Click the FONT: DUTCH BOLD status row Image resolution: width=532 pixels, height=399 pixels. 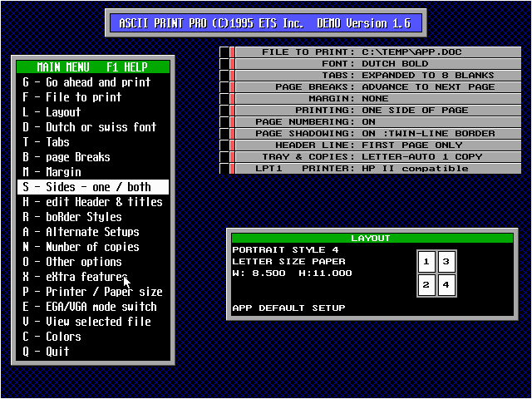(x=378, y=64)
